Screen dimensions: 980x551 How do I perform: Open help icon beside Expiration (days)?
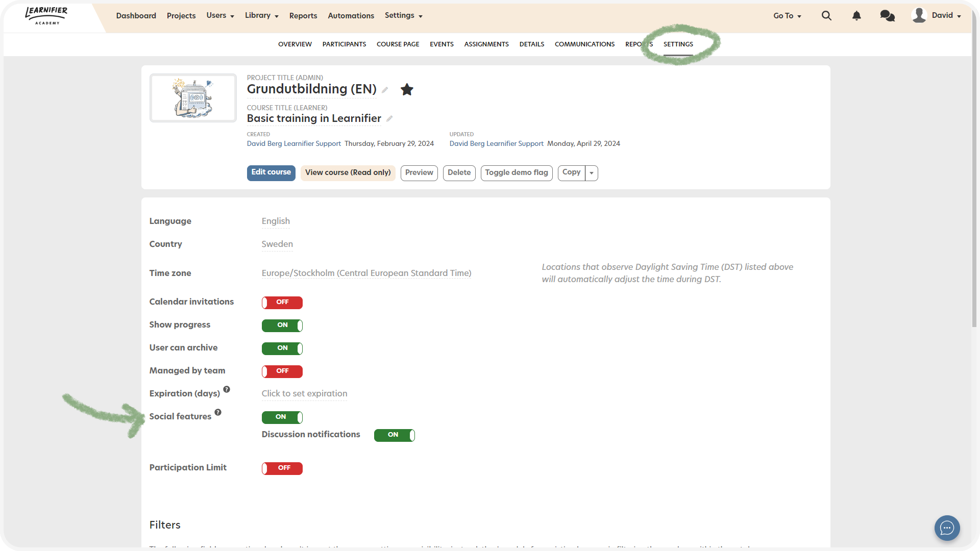(227, 389)
